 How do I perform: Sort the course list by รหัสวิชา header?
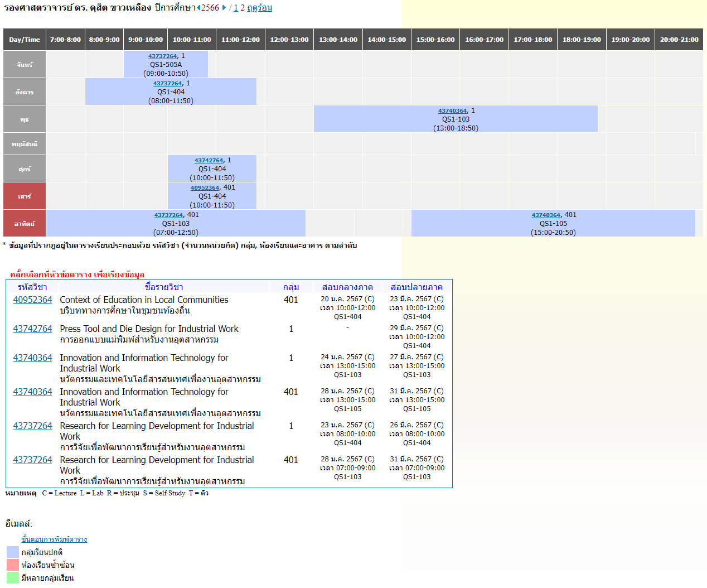point(32,287)
